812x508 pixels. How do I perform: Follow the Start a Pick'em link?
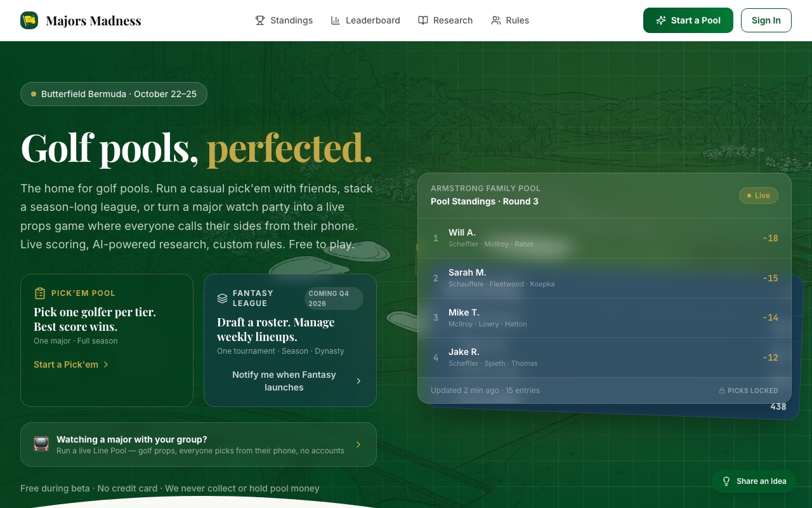click(71, 364)
